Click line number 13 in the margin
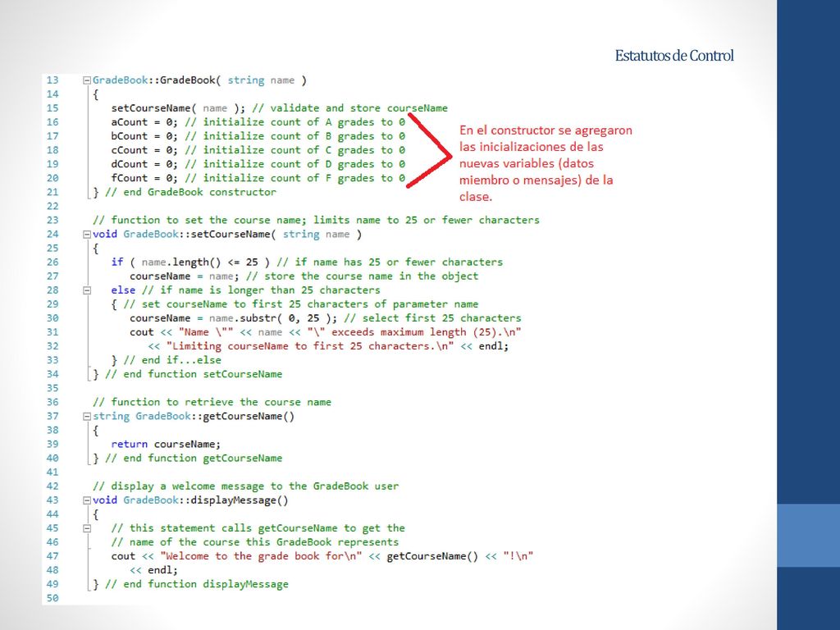 (52, 80)
